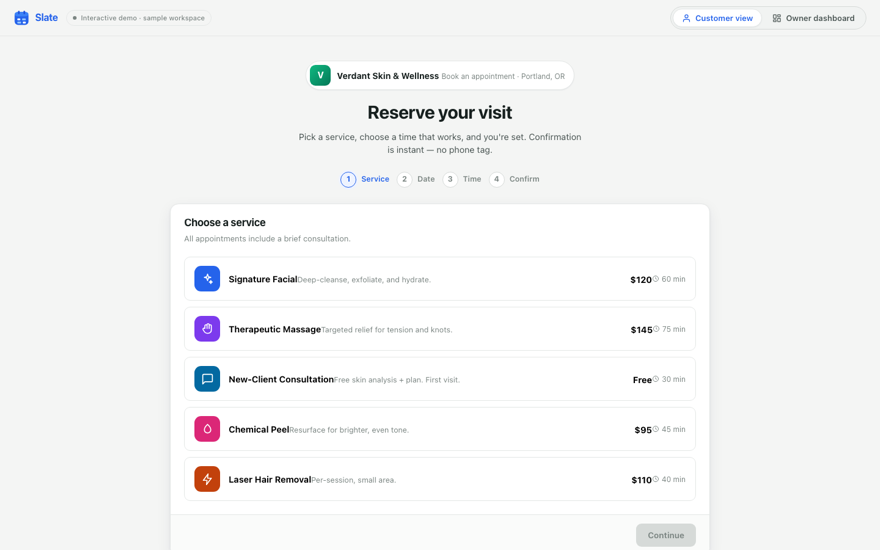Viewport: 880px width, 550px height.
Task: Click Free skin analysis + plan description
Action: tap(397, 380)
